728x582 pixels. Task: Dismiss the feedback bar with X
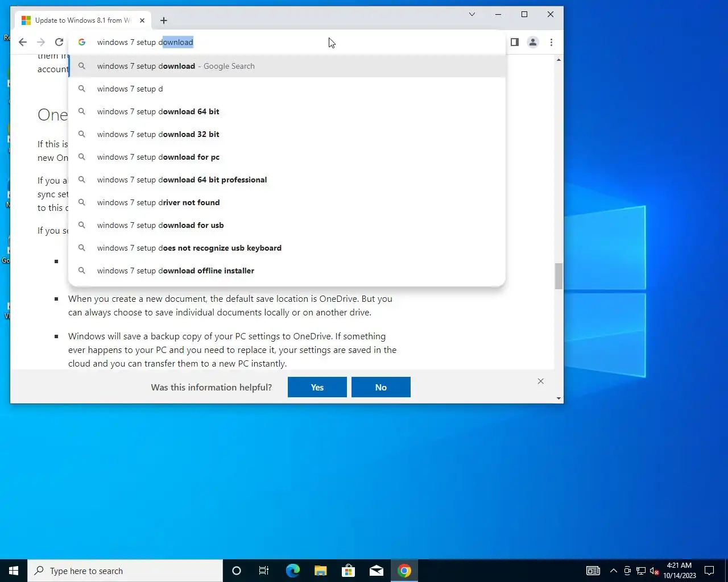tap(541, 381)
